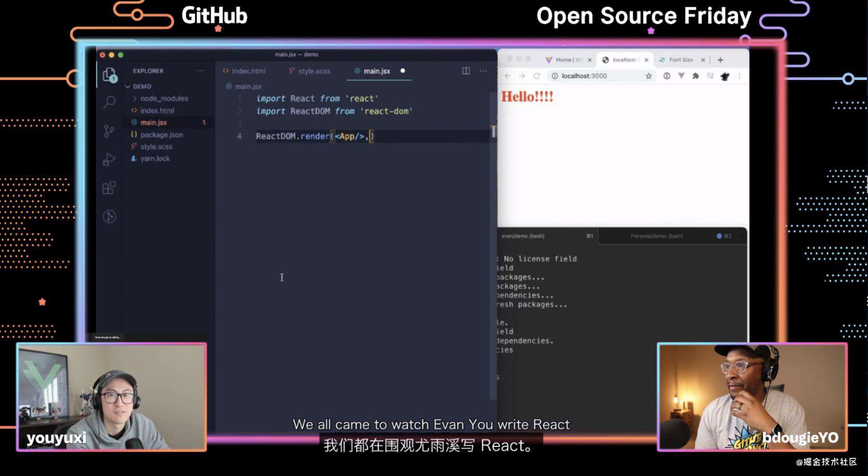Click 'No license field' terminal line
This screenshot has width=868, height=476.
(x=540, y=259)
